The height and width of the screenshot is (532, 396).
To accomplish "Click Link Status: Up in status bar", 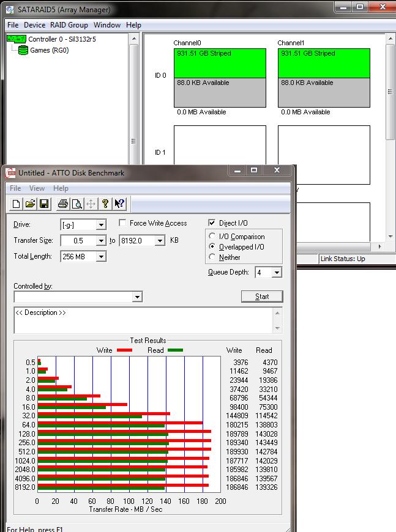I will click(x=343, y=259).
